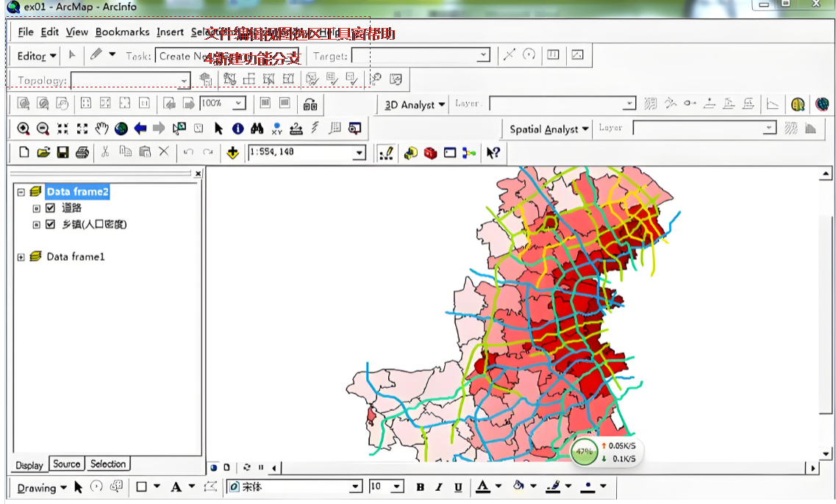This screenshot has height=504, width=836.
Task: Uncheck the 道路 layer checkbox
Action: click(50, 208)
